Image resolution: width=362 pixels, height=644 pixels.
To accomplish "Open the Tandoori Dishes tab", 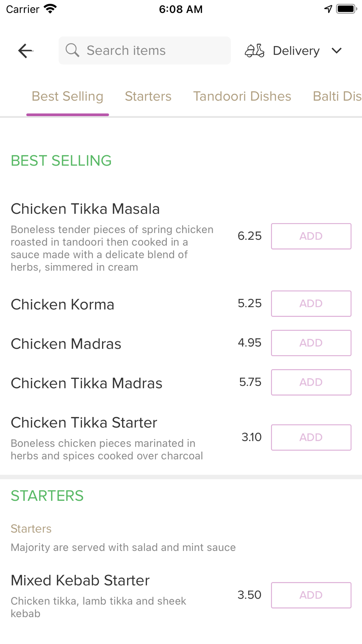I will point(242,96).
